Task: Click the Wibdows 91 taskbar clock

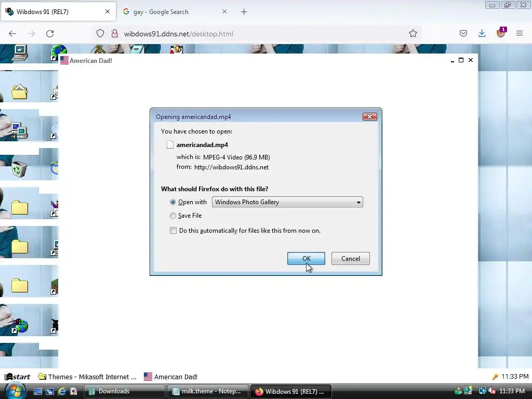Action: (515, 377)
